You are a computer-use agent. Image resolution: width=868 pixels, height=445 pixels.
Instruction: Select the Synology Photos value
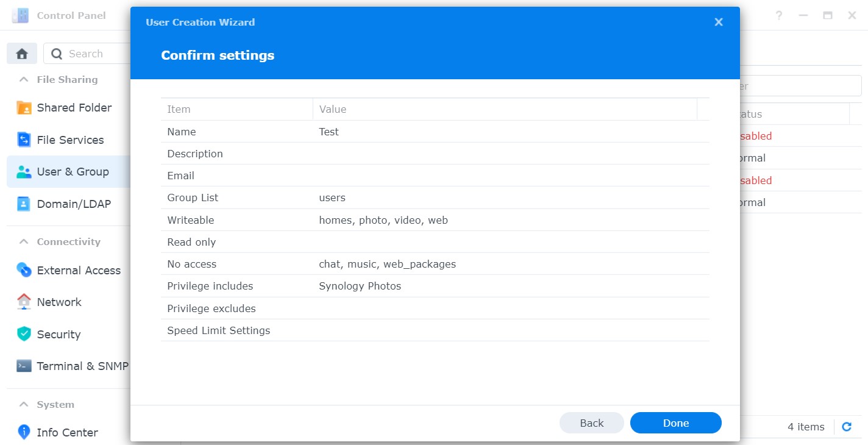click(360, 286)
